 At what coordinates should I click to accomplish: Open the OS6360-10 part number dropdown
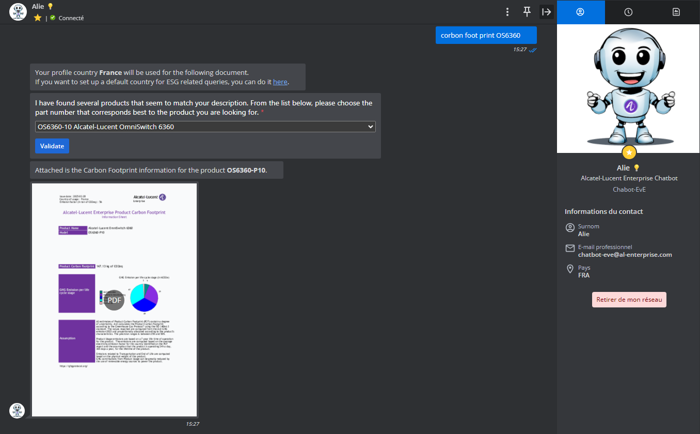(205, 127)
